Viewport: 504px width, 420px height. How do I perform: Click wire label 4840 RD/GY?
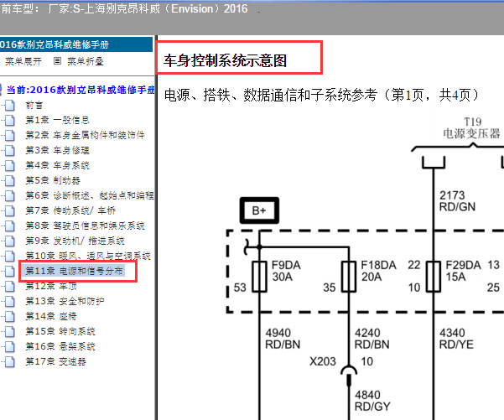[x=372, y=401]
